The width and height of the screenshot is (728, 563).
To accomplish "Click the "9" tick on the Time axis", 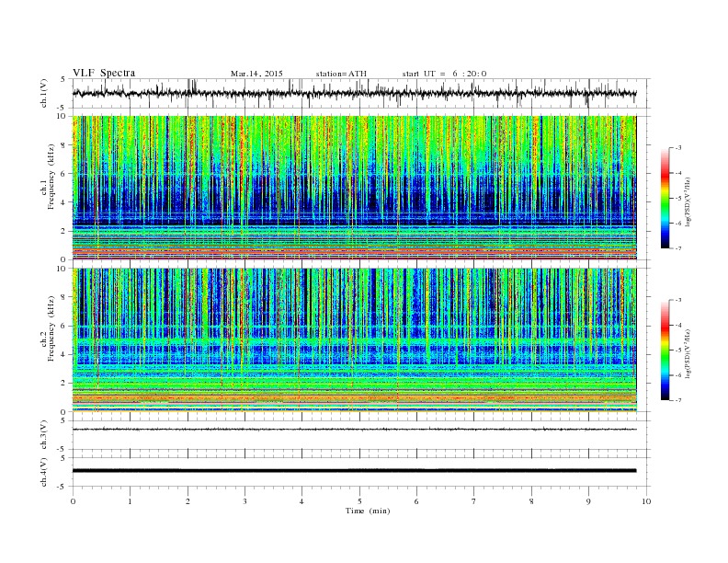I will click(588, 501).
